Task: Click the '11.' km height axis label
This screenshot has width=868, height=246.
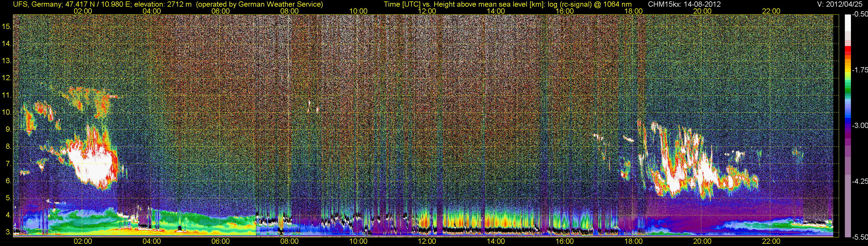Action: pos(6,96)
